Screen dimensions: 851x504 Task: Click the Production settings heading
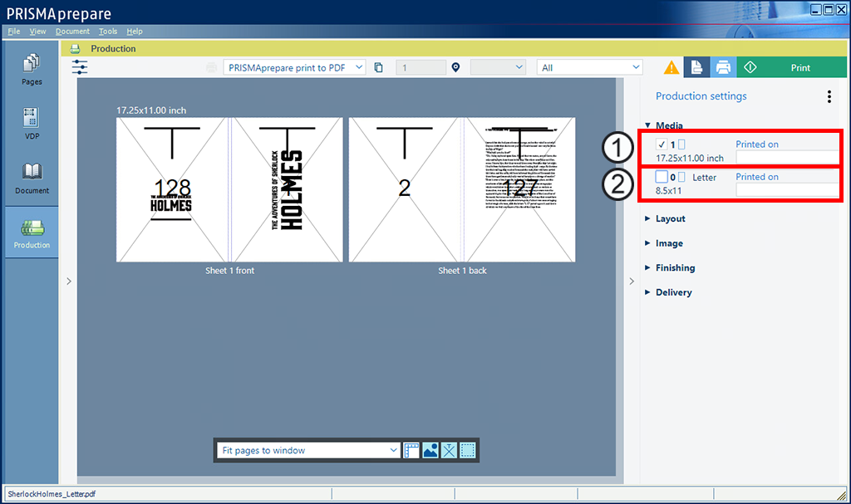[701, 96]
